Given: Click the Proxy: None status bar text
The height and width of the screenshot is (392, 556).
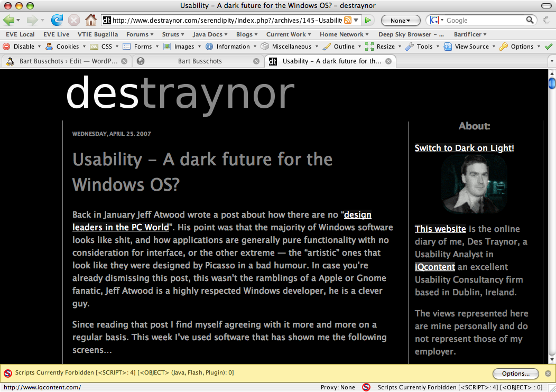Looking at the screenshot, I should tap(338, 387).
